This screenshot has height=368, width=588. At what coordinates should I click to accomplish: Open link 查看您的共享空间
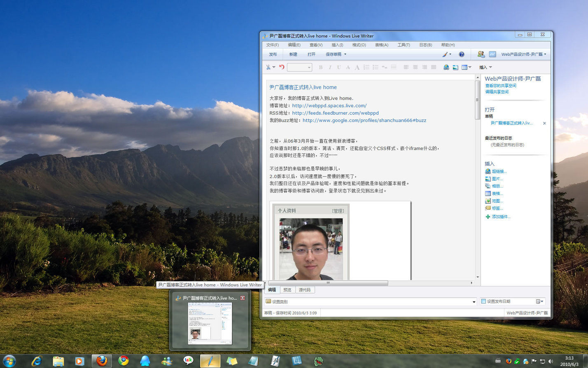500,86
